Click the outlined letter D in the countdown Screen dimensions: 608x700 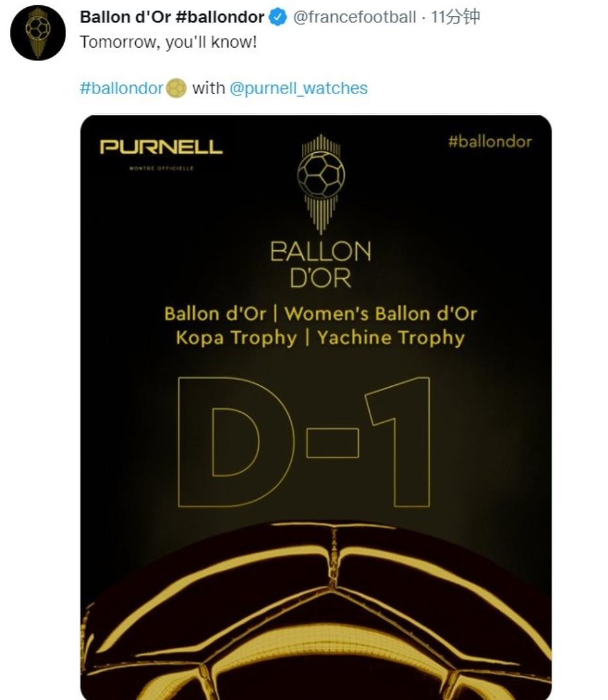pos(236,442)
